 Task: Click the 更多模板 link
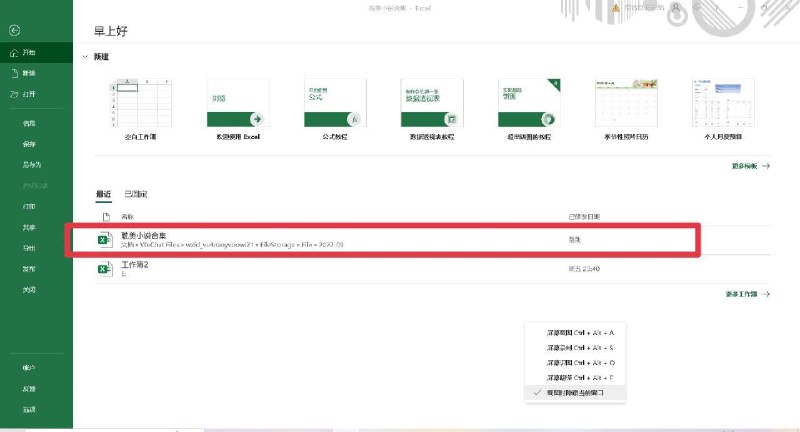point(751,166)
